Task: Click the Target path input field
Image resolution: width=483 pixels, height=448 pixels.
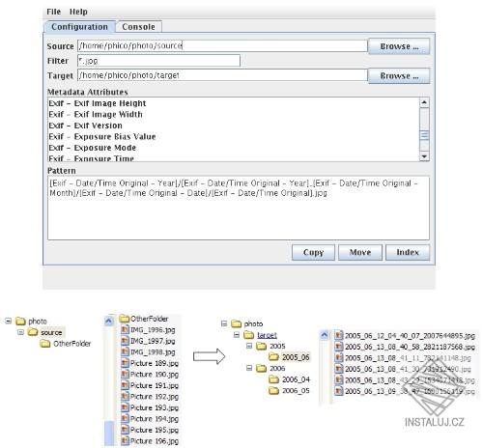Action: click(222, 75)
